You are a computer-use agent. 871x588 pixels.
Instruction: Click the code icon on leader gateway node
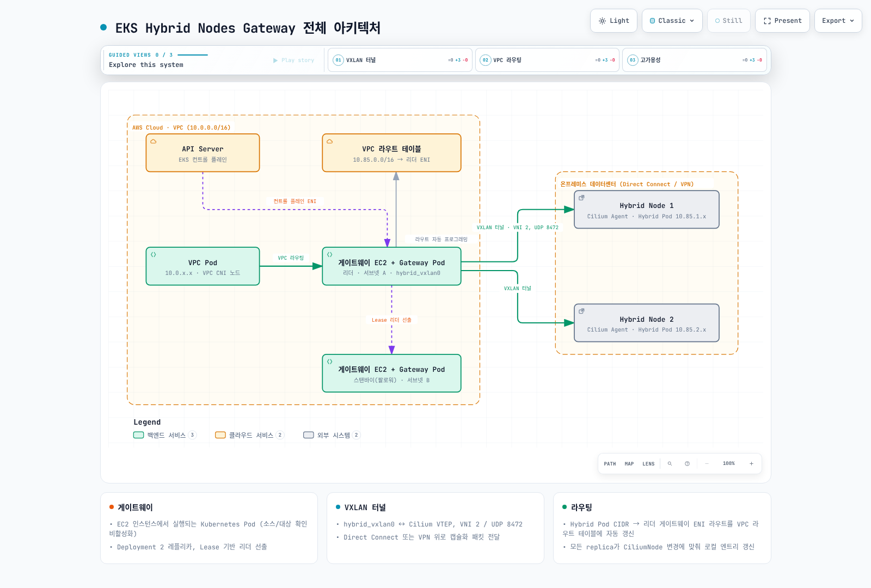330,254
